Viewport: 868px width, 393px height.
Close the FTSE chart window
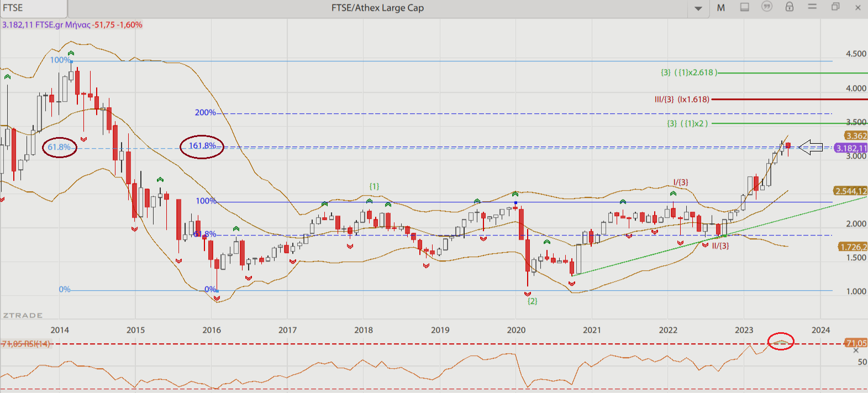[858, 8]
